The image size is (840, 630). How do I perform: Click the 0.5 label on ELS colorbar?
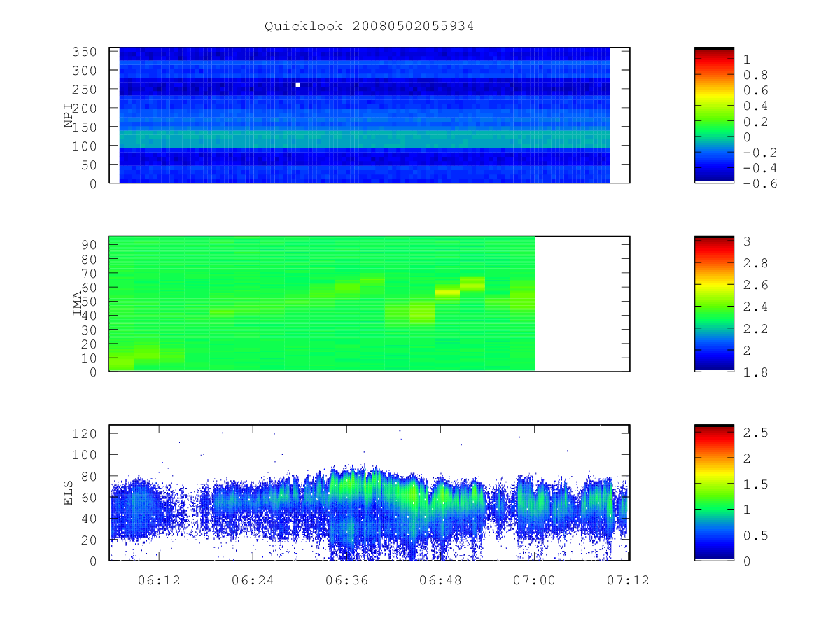pyautogui.click(x=755, y=535)
